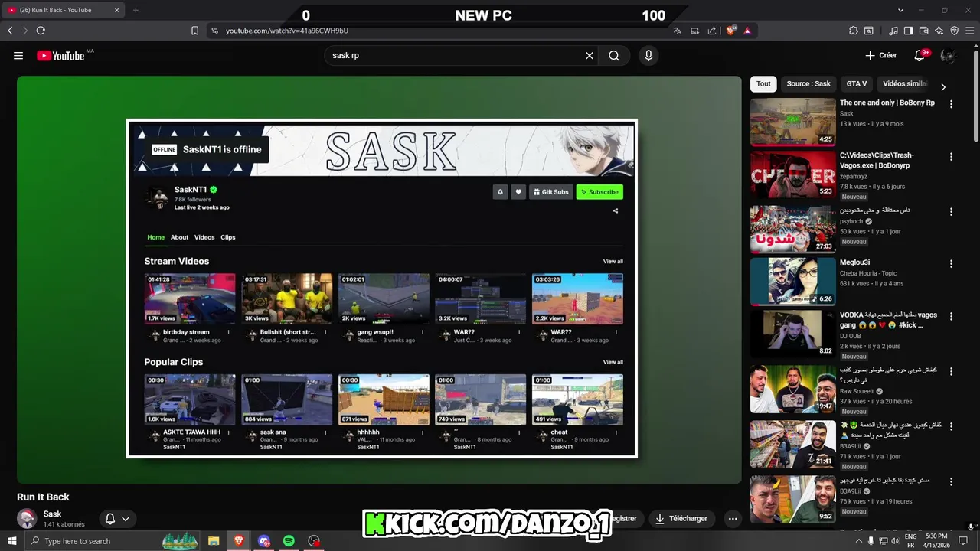Viewport: 980px width, 551px height.
Task: Reload the page with the refresh icon
Action: pyautogui.click(x=41, y=31)
